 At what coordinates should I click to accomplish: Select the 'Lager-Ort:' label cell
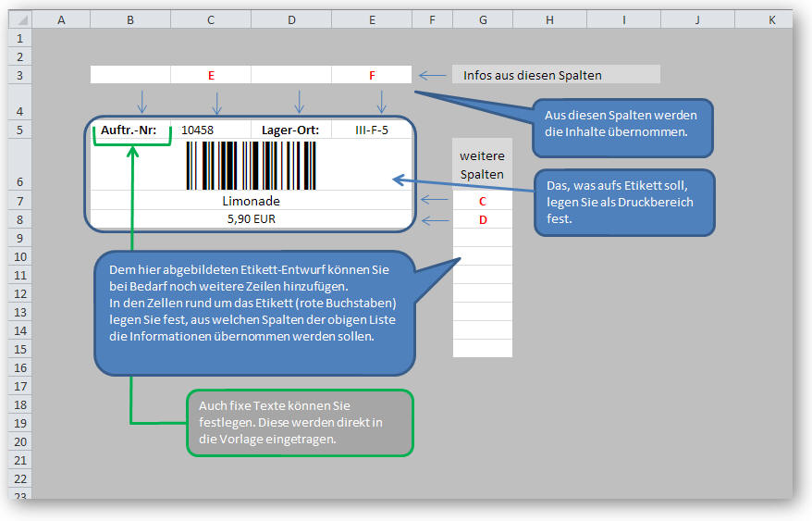(x=291, y=130)
